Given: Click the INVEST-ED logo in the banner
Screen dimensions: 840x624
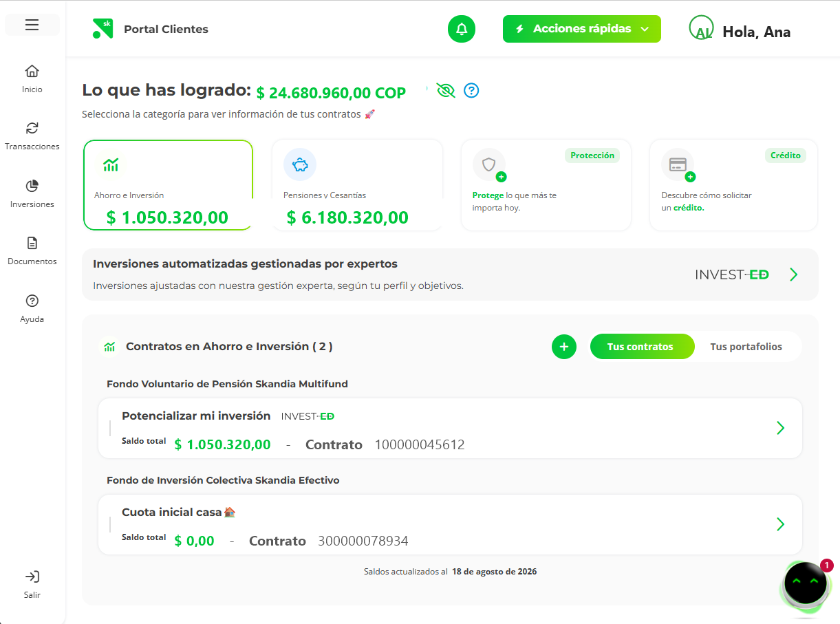Looking at the screenshot, I should (x=731, y=275).
